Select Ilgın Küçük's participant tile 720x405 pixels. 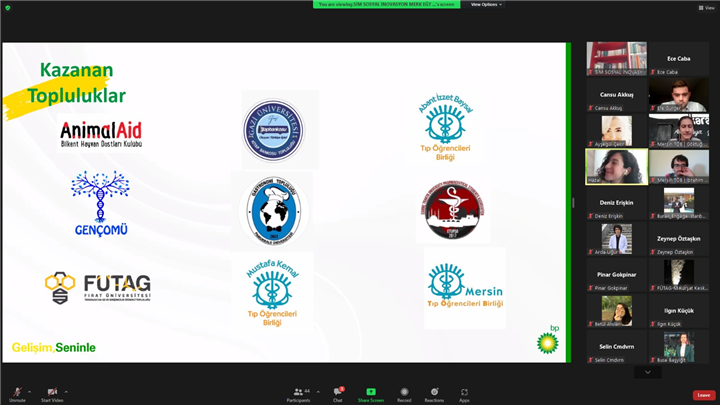pyautogui.click(x=679, y=311)
